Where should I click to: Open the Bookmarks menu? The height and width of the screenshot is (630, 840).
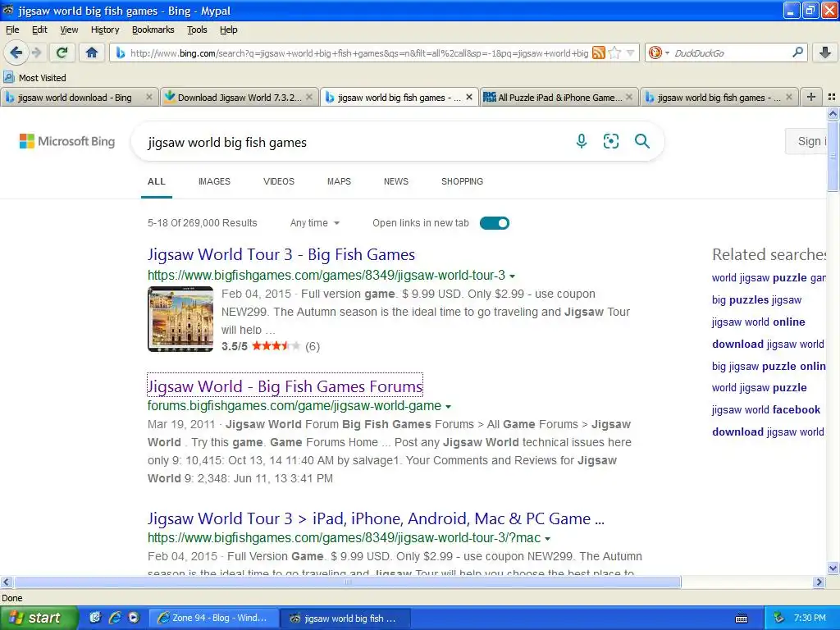pos(153,30)
